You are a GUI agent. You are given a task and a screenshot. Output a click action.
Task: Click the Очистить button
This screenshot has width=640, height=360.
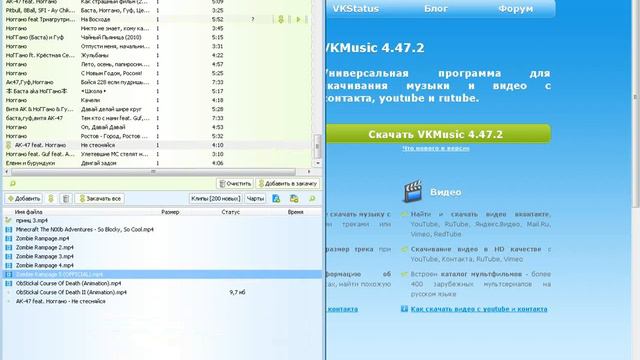point(235,184)
